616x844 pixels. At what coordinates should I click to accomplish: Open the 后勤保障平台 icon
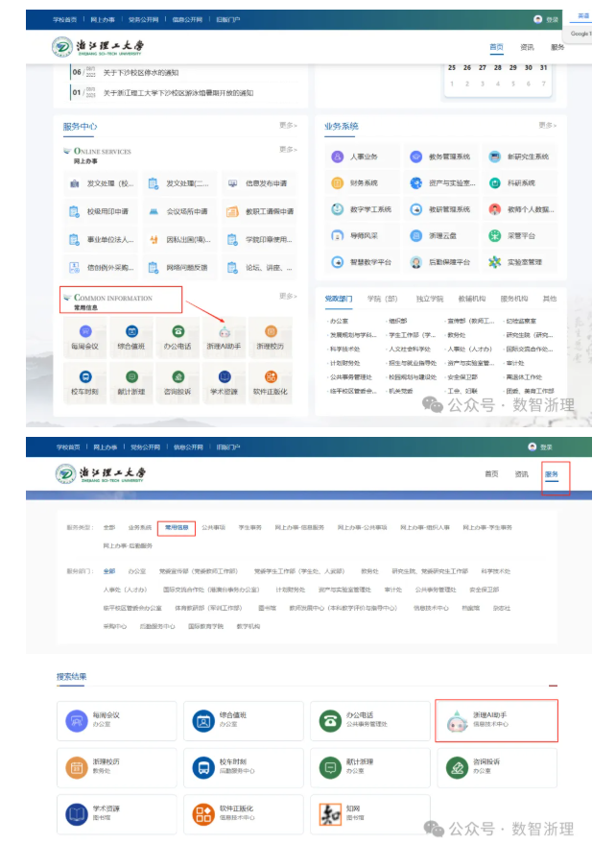(x=416, y=261)
